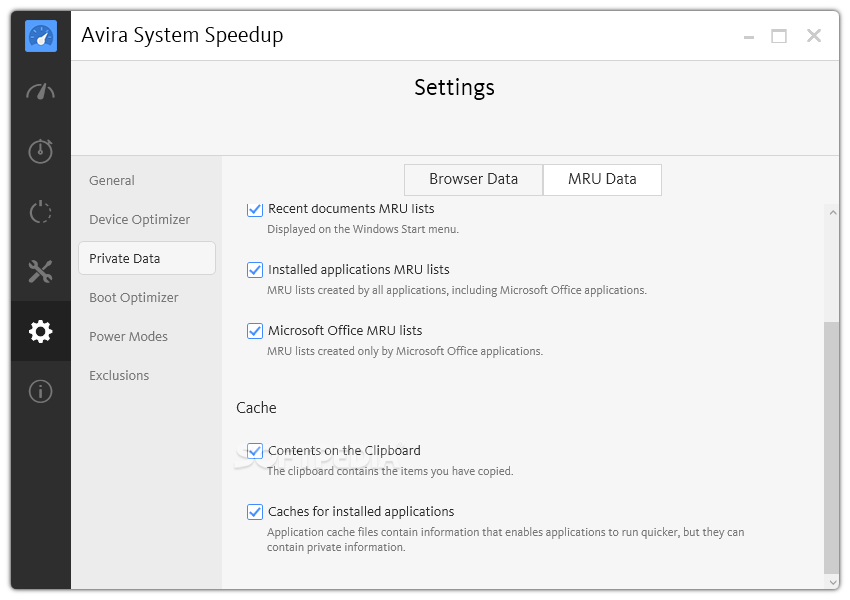Switch to the Browser Data tab
Image resolution: width=850 pixels, height=600 pixels.
(473, 179)
